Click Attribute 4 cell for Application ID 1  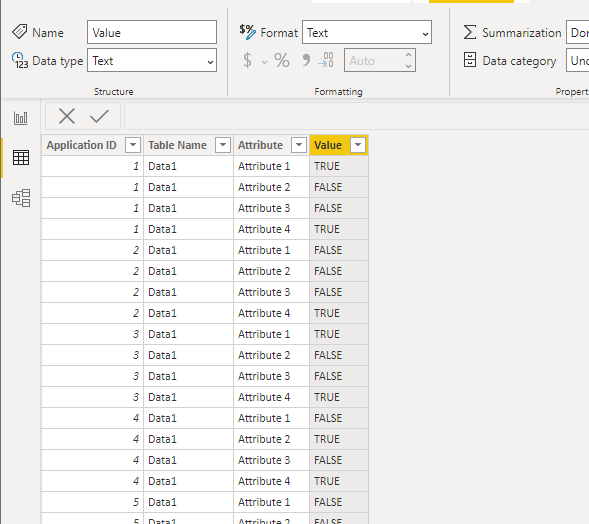click(x=271, y=229)
